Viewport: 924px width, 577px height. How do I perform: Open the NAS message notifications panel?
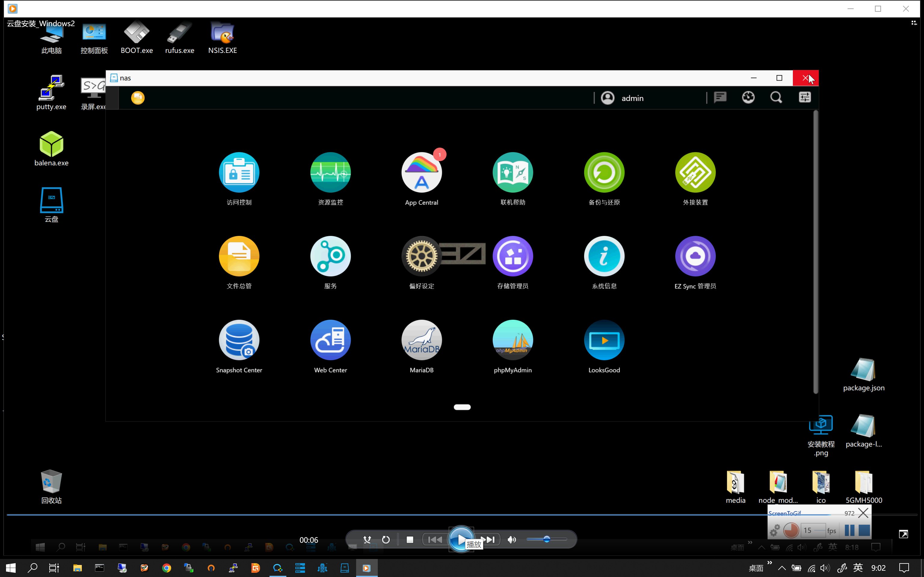pyautogui.click(x=720, y=98)
